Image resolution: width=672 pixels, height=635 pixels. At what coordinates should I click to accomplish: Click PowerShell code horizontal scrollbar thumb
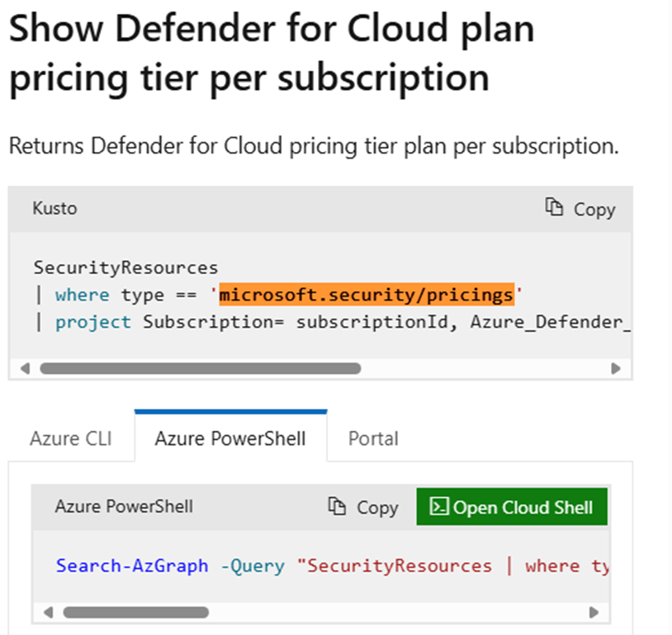point(136,612)
